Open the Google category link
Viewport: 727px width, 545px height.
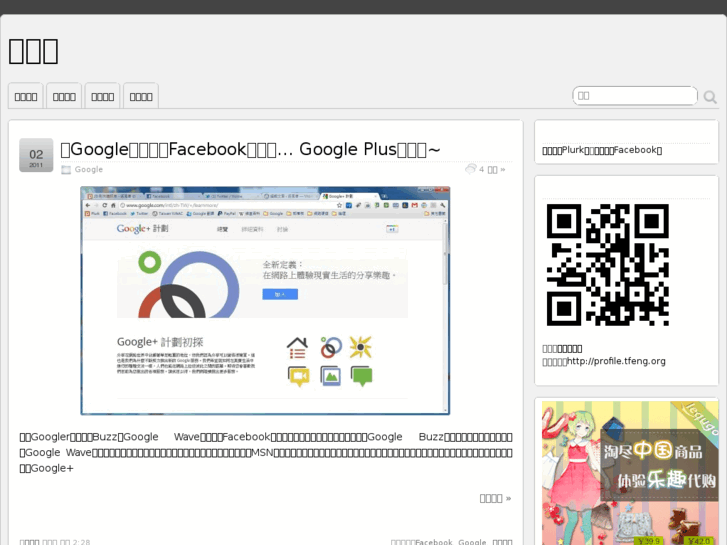pos(89,169)
